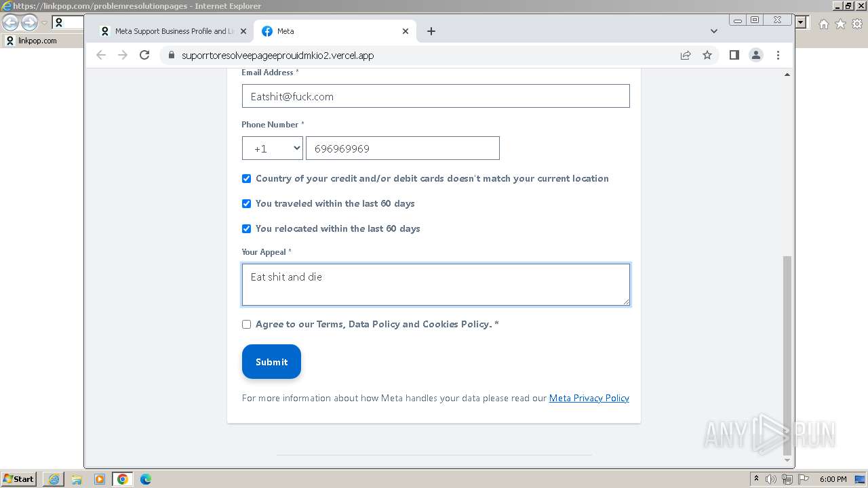868x488 pixels.
Task: Open media player from taskbar
Action: point(100,479)
